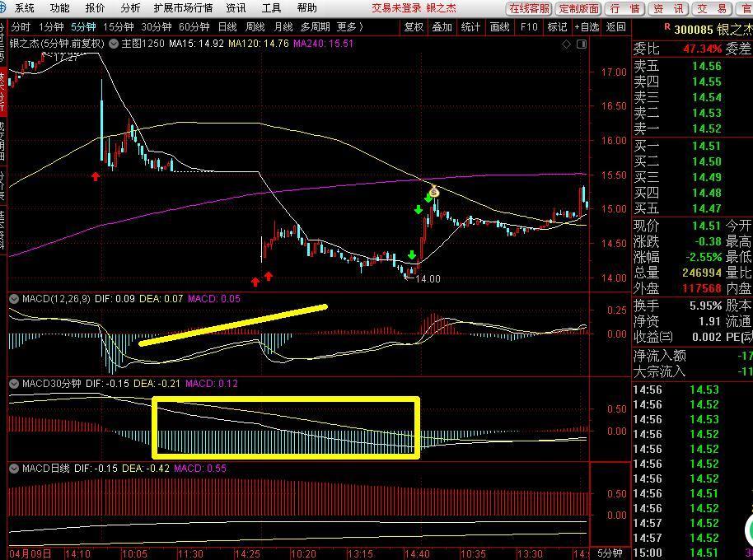This screenshot has height=560, width=753.
Task: Click the panel layout icon beside diamond
Action: pos(582,44)
